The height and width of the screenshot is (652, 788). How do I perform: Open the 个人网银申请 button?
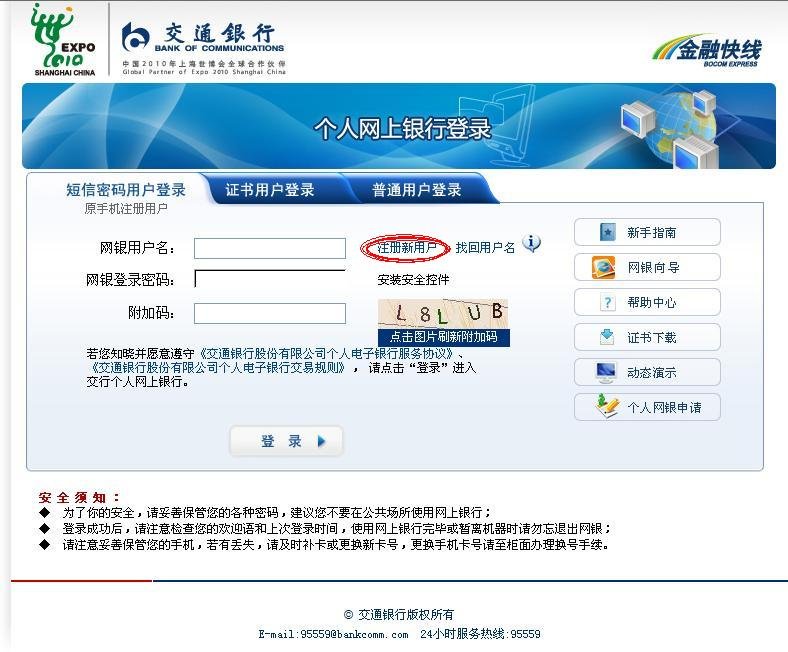pos(647,407)
